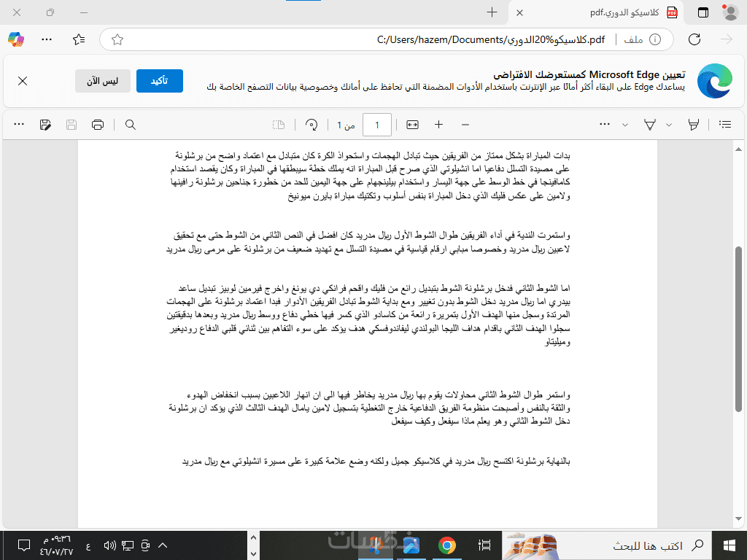Viewport: 747px width, 560px height.
Task: Click the address bar URL
Action: [x=491, y=39]
